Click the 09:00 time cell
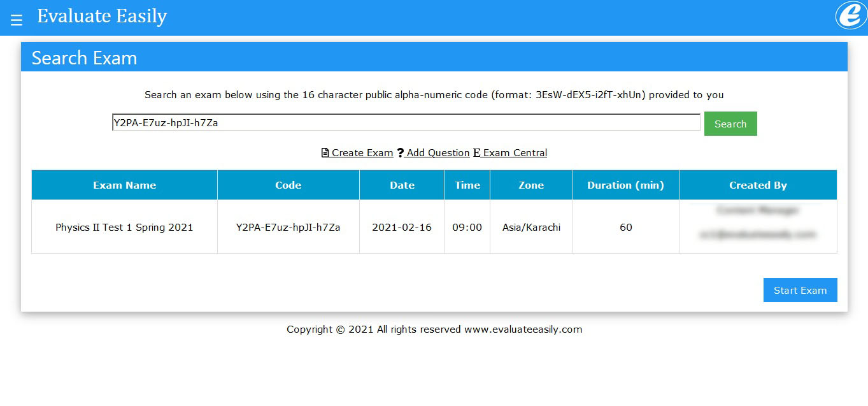The height and width of the screenshot is (406, 868). point(467,228)
